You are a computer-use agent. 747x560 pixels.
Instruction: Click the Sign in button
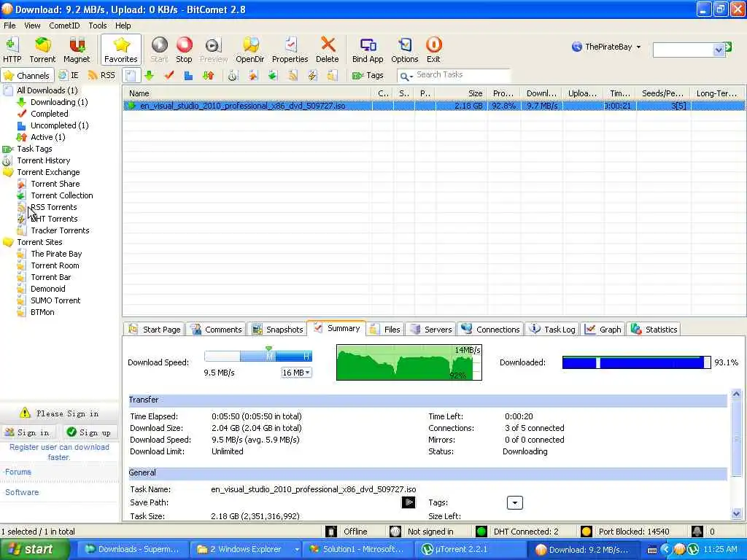click(x=27, y=432)
